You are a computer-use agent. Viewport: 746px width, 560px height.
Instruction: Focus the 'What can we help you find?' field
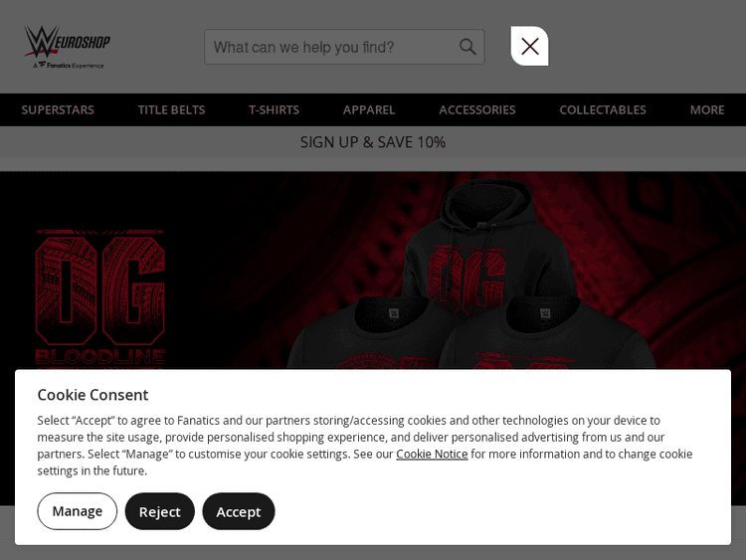click(x=344, y=47)
